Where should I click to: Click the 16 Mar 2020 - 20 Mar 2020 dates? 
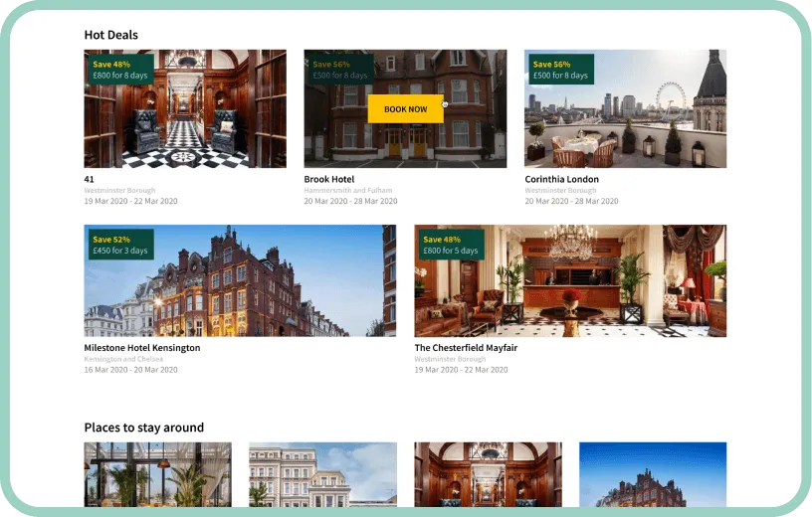coord(130,370)
